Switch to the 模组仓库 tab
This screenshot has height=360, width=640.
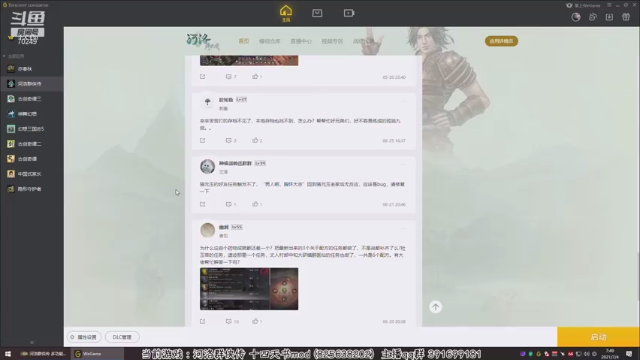tap(269, 41)
